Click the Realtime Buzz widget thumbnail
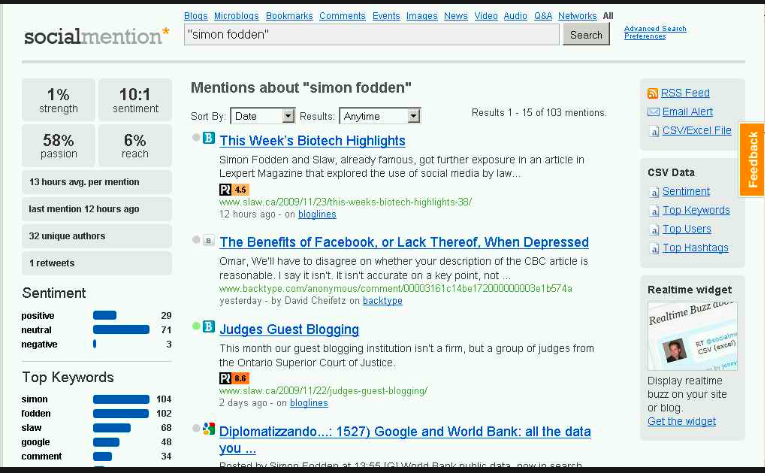Image resolution: width=765 pixels, height=473 pixels. pyautogui.click(x=692, y=336)
